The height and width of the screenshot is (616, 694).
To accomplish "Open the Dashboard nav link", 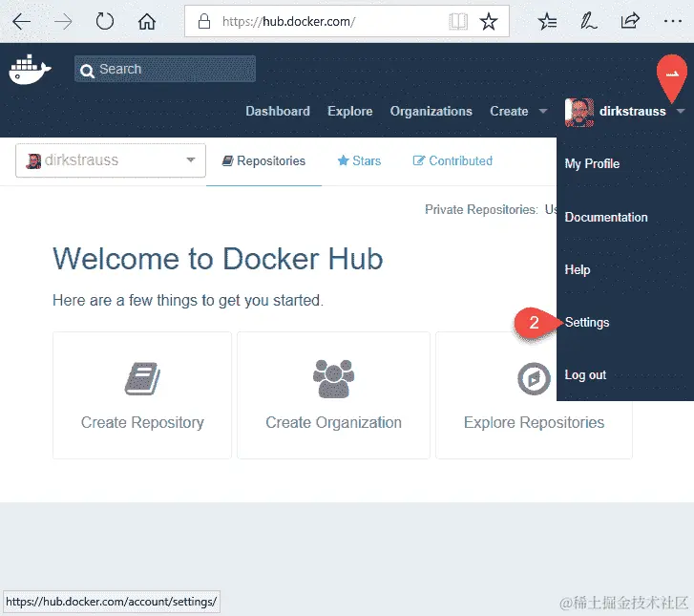I will point(278,111).
